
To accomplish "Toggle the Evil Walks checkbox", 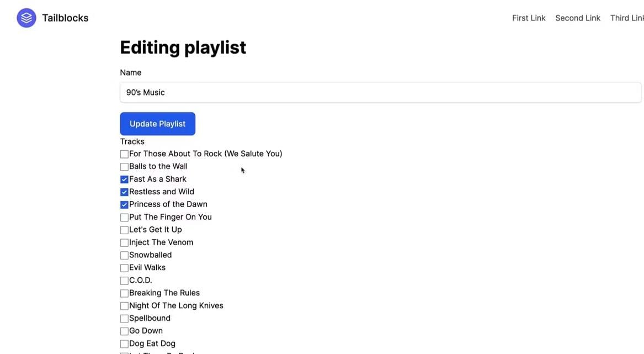I will (124, 268).
